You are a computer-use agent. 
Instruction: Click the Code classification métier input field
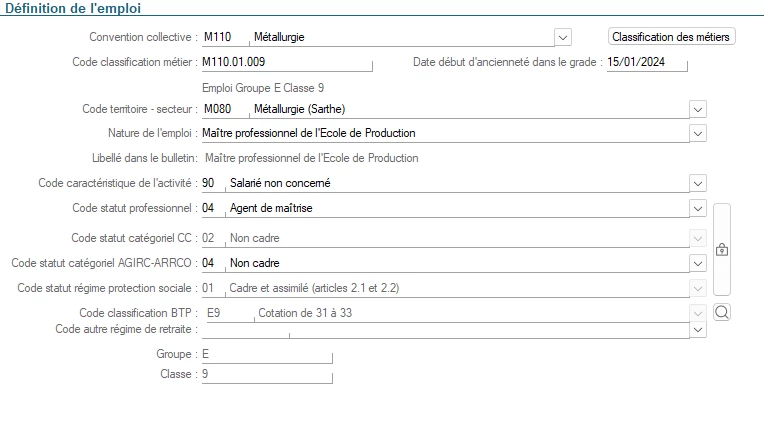click(285, 62)
